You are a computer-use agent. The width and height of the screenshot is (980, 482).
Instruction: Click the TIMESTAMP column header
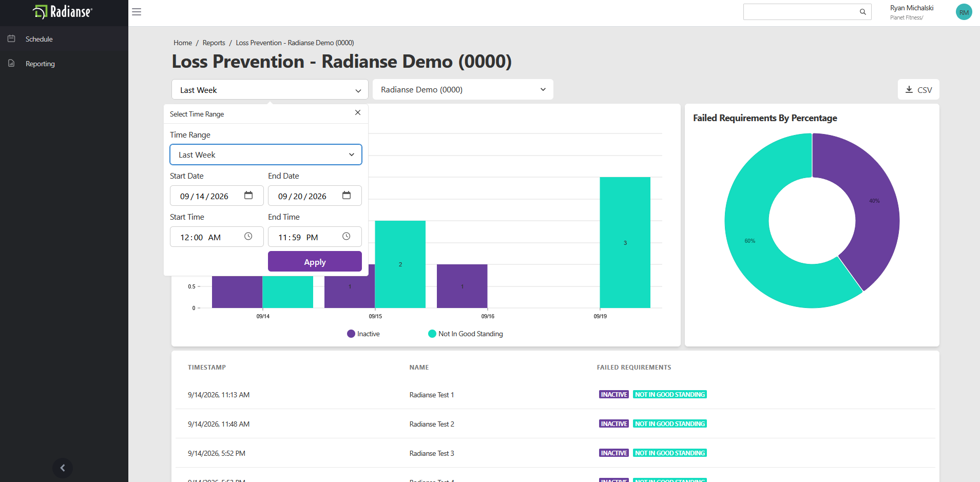(x=207, y=368)
